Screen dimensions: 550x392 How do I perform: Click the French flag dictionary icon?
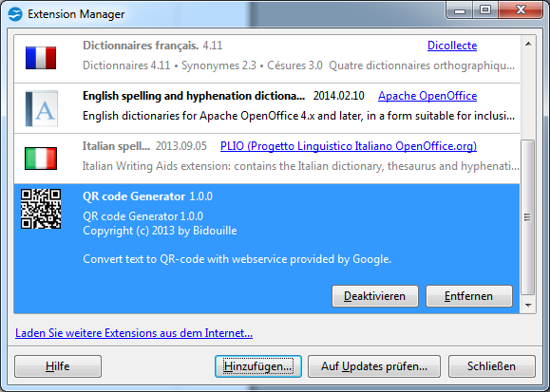41,58
